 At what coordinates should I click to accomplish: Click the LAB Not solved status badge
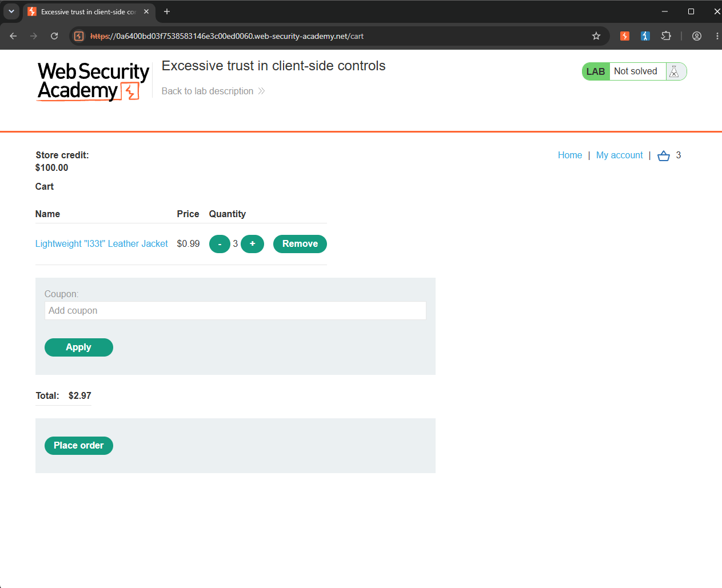pos(634,71)
